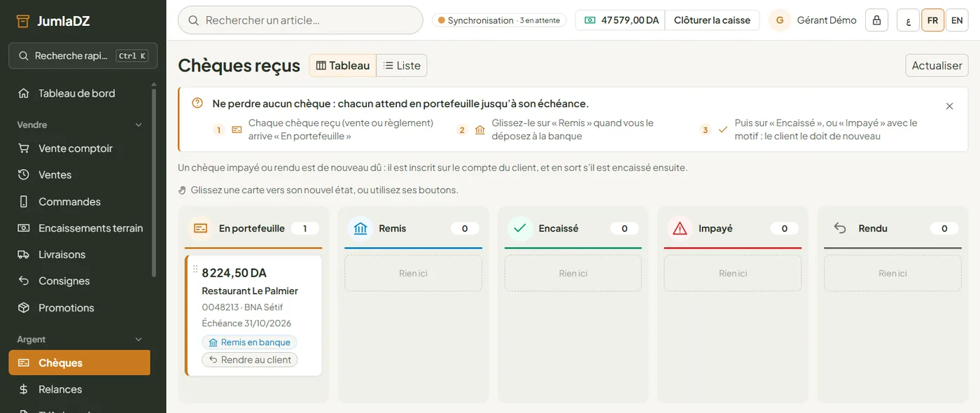Click the JumlaDZ logo icon
980x413 pixels.
[24, 21]
